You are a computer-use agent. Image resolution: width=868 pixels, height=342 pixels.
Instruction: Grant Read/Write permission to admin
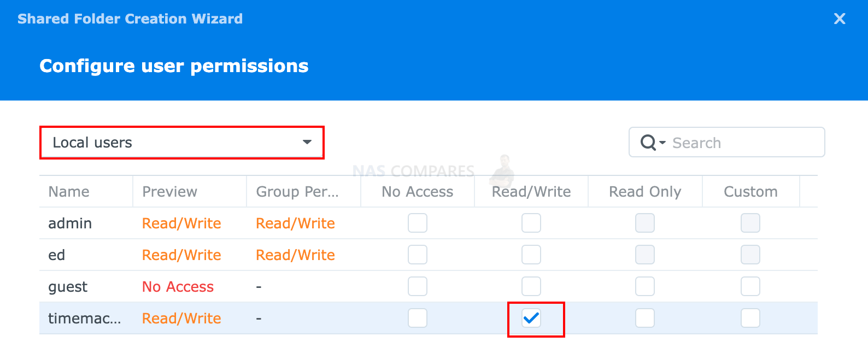[531, 223]
